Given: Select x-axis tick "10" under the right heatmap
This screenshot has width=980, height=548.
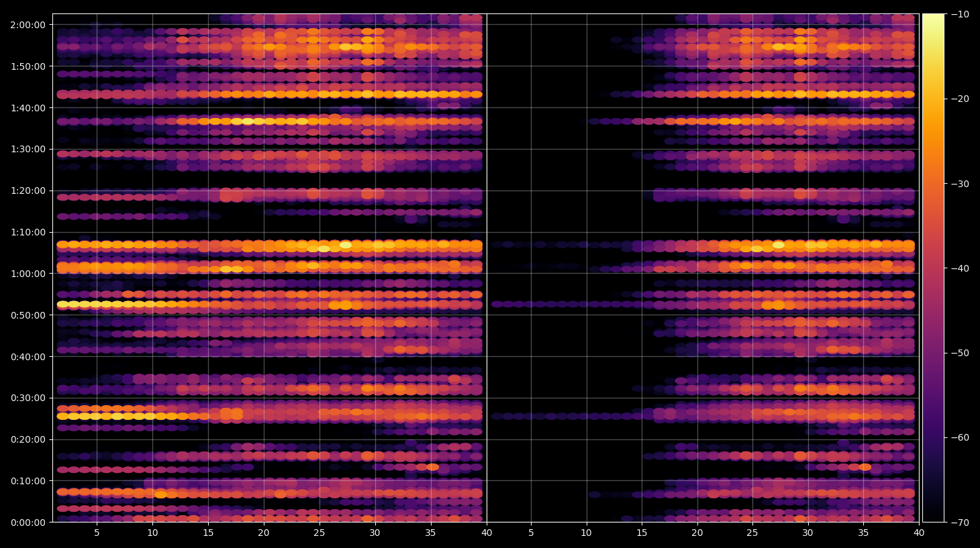Looking at the screenshot, I should pos(586,533).
